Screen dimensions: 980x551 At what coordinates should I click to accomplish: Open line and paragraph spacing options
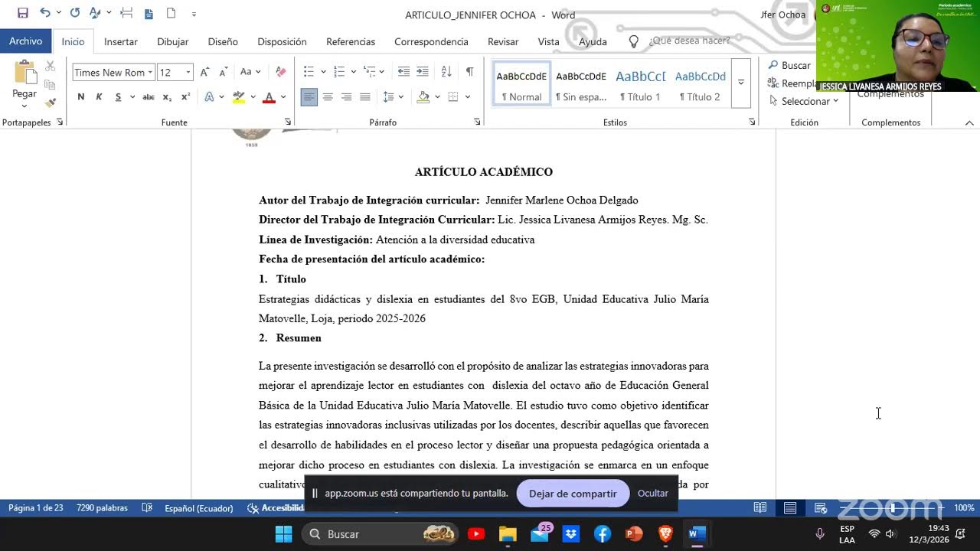(388, 97)
